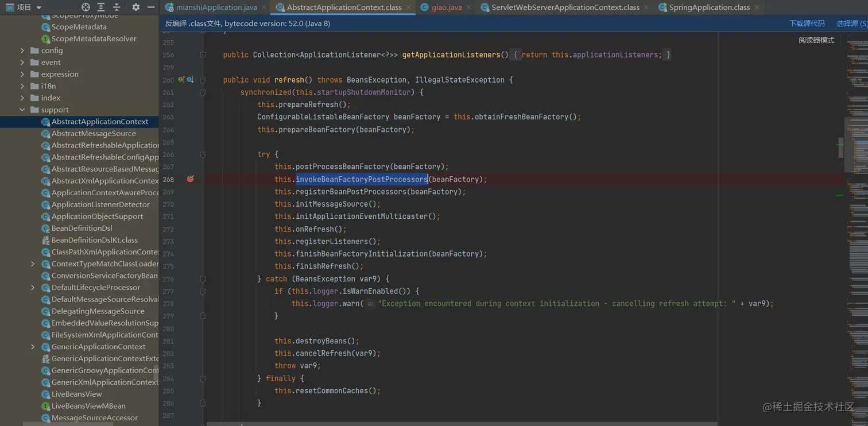Expand the i18n folder
868x426 pixels.
click(22, 86)
